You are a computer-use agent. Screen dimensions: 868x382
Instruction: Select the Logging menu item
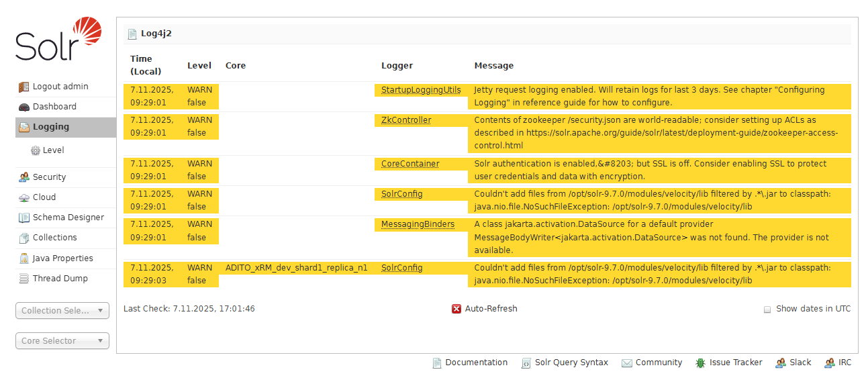pos(66,127)
